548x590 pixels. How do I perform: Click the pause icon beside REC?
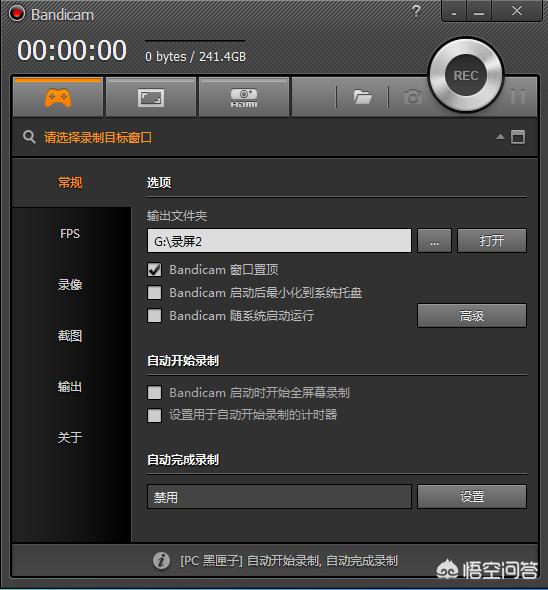point(518,97)
